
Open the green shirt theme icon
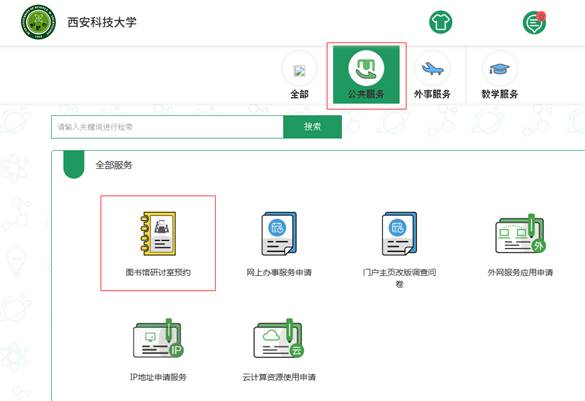tap(441, 22)
